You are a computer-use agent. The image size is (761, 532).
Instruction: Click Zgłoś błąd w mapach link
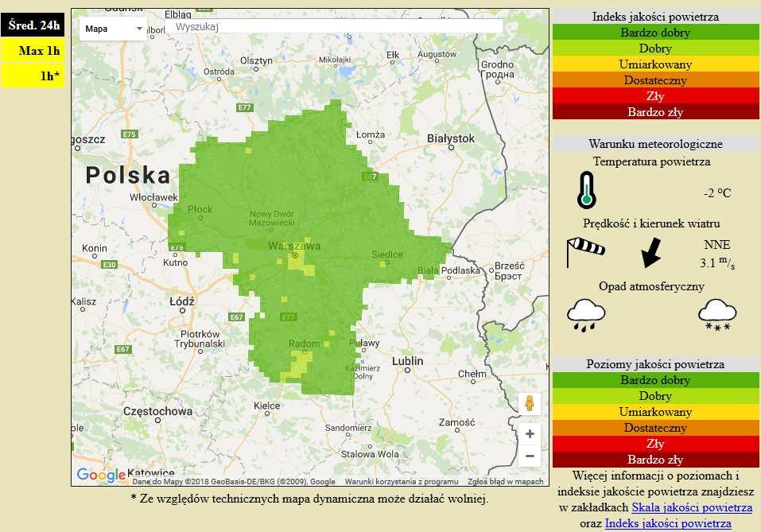coord(505,482)
